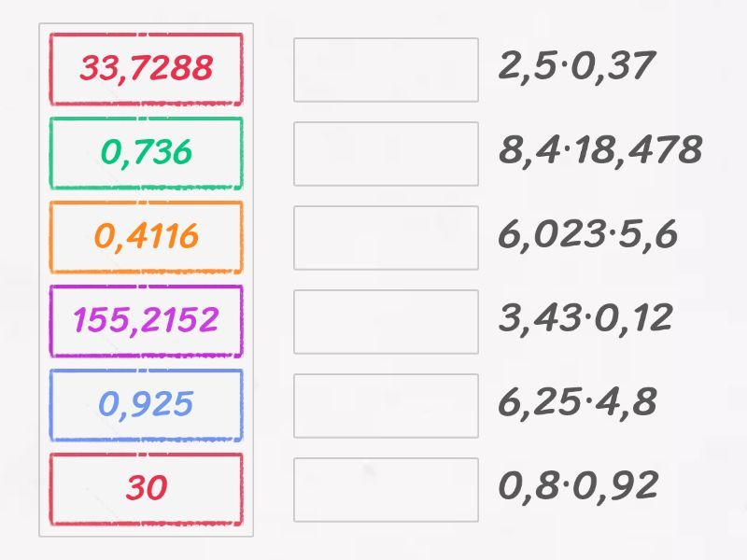Pick the tile with the purple border
Screen dimensions: 747x560
(x=146, y=321)
